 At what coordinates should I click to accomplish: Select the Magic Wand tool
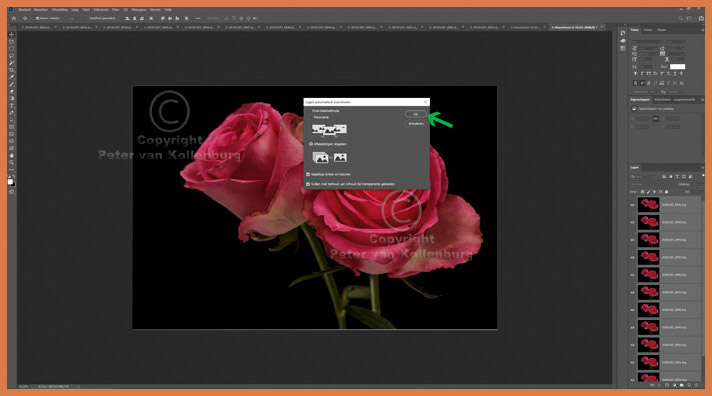pos(11,63)
